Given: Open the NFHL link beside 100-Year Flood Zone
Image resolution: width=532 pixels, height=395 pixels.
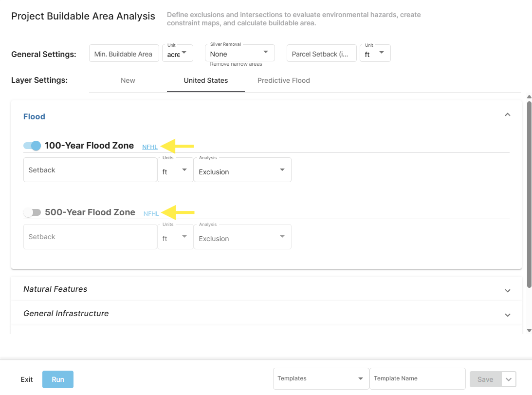Looking at the screenshot, I should (x=149, y=147).
